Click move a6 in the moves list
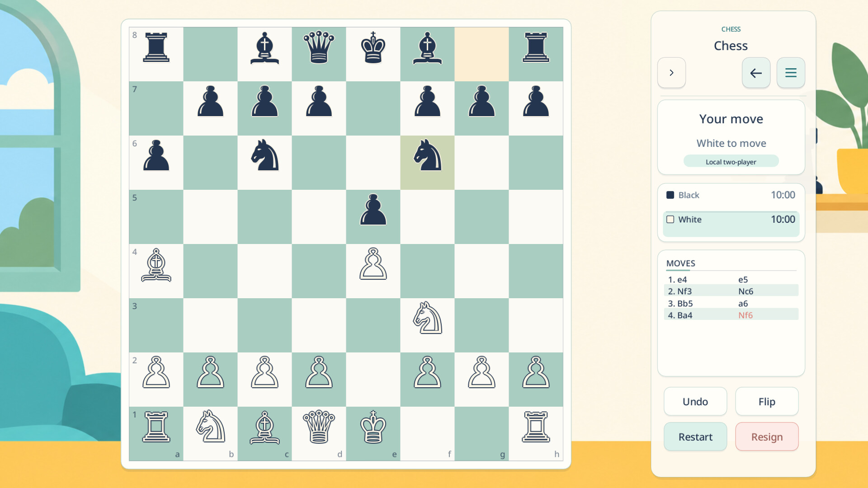The width and height of the screenshot is (868, 488). 743,304
